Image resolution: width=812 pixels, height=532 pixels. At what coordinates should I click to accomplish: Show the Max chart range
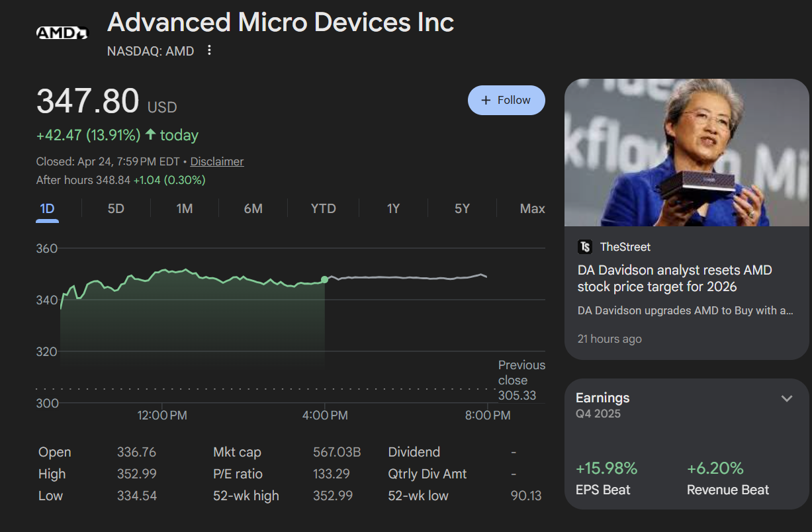pyautogui.click(x=532, y=208)
